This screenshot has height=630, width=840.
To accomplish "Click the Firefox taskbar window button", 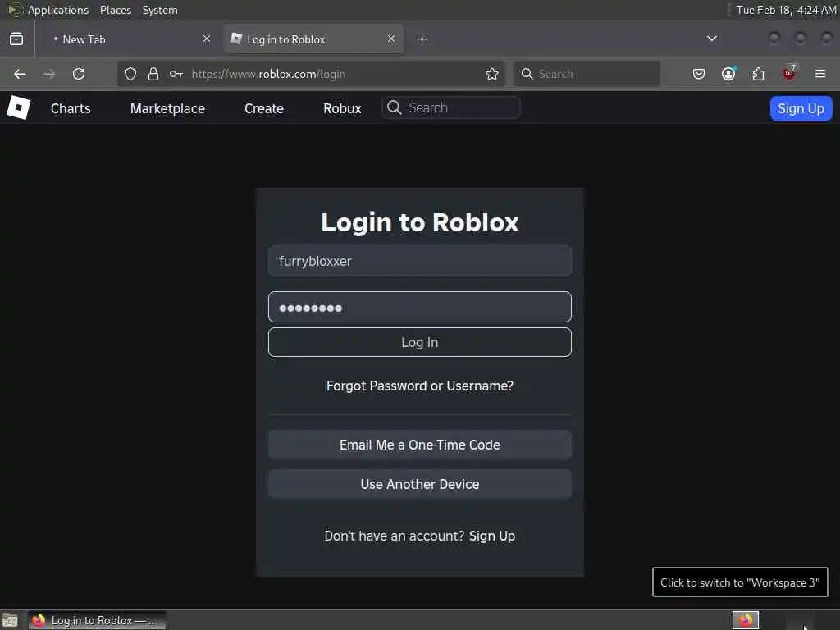I will (97, 620).
